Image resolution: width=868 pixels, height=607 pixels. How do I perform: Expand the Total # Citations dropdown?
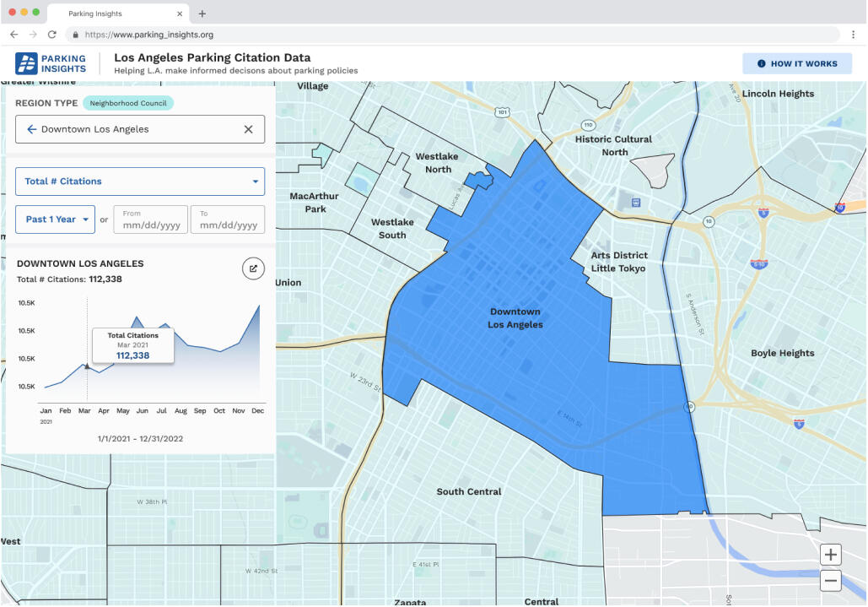[140, 182]
